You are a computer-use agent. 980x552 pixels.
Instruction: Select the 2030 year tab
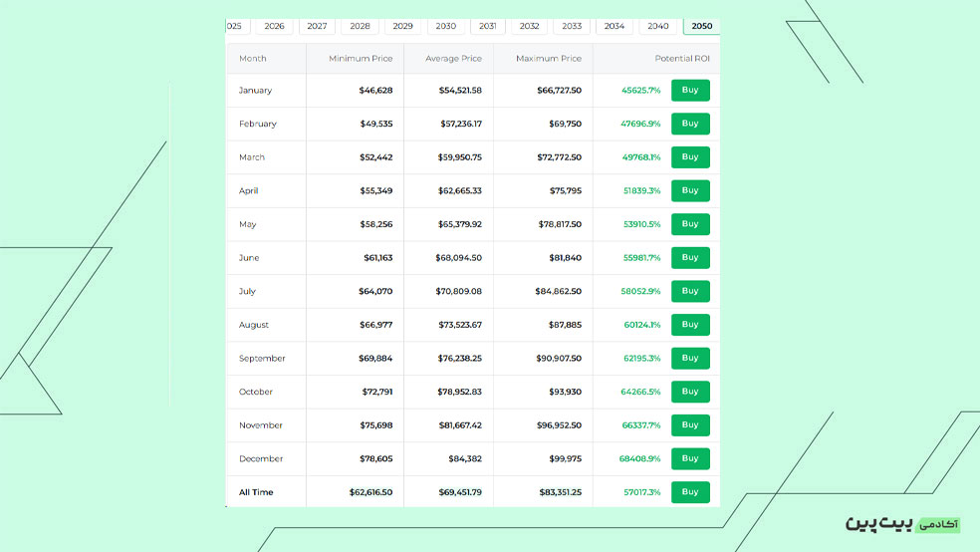[445, 26]
